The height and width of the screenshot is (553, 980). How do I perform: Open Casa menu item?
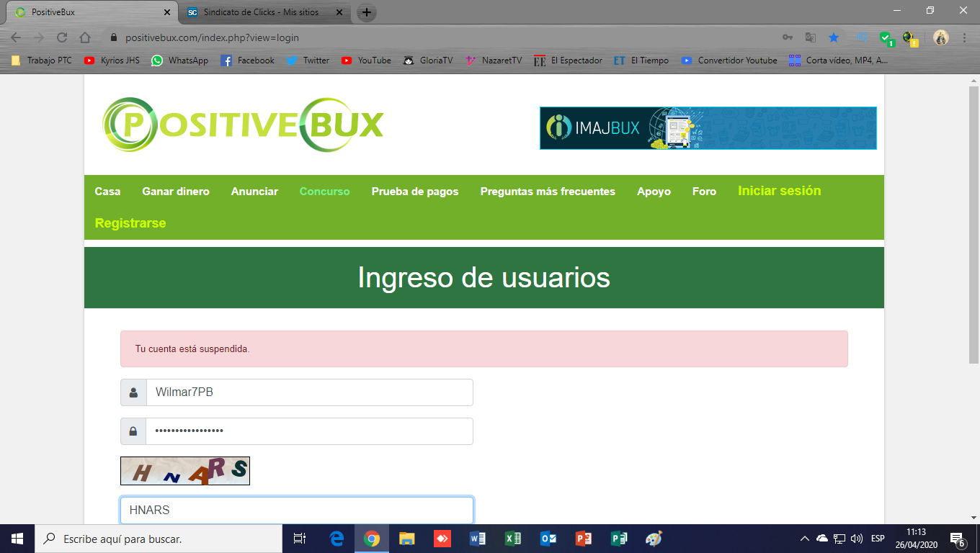[x=107, y=192]
